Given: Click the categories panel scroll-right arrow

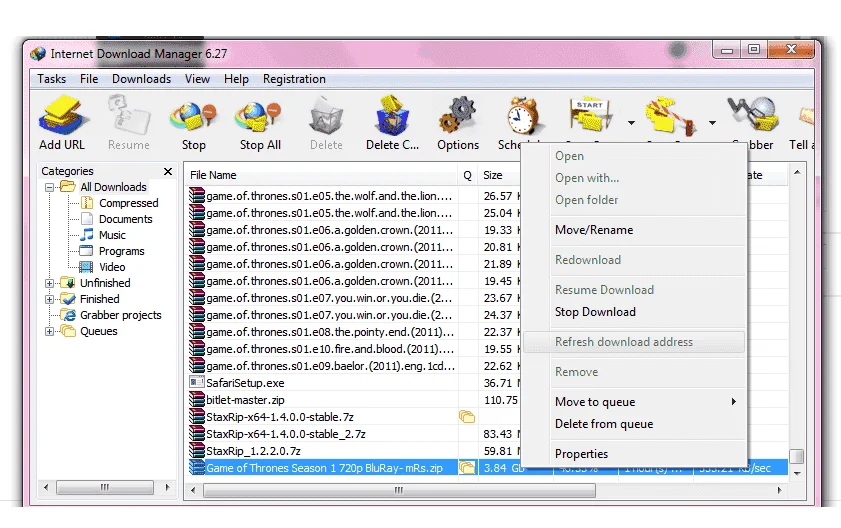Looking at the screenshot, I should click(167, 487).
